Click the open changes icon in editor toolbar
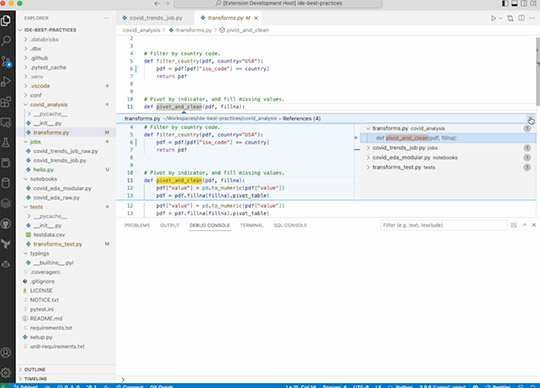The image size is (540, 388). (510, 18)
